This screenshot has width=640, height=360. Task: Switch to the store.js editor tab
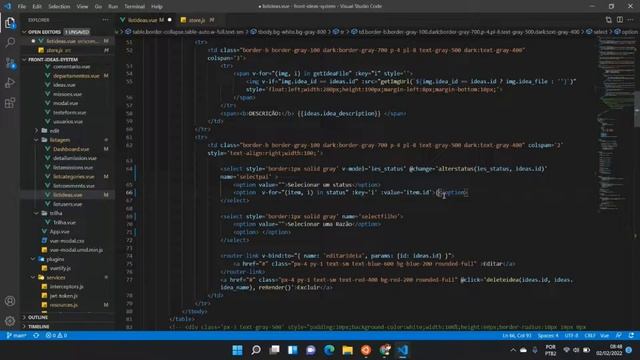198,20
